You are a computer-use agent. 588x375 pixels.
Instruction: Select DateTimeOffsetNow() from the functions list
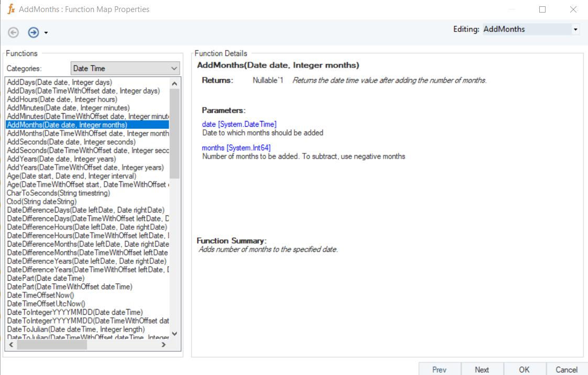pyautogui.click(x=40, y=295)
